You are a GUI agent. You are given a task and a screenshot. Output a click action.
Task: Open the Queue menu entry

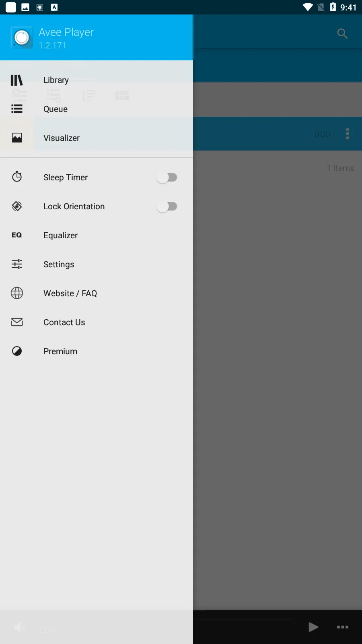coord(56,109)
